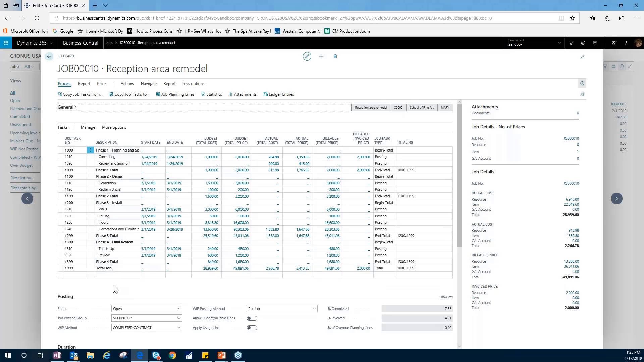The width and height of the screenshot is (644, 362).
Task: Open Skype from the taskbar
Action: pos(156,355)
